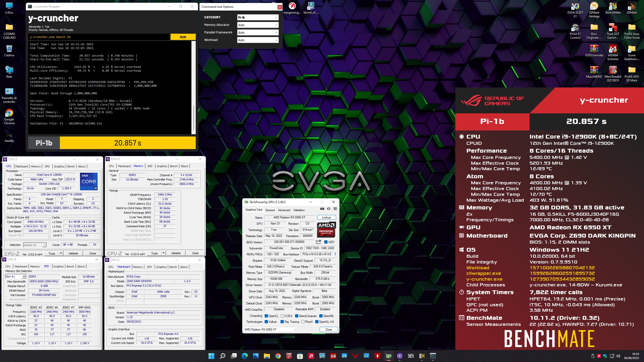Viewport: 644px width, 362px height.
Task: Click the Windows Start button on taskbar
Action: 211,356
